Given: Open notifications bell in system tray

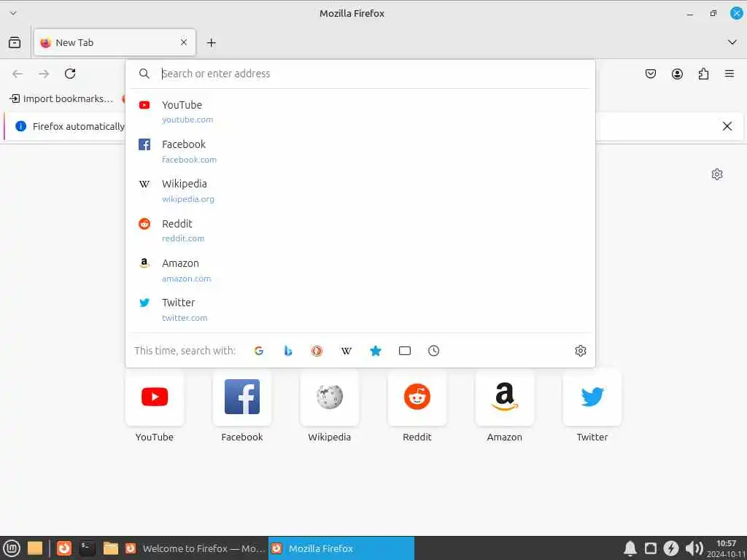Looking at the screenshot, I should (x=630, y=548).
